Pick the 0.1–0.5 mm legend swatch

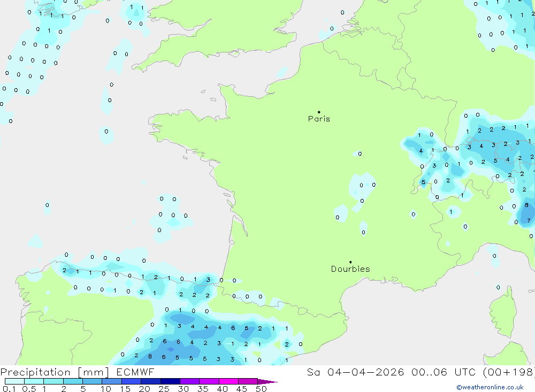[14, 381]
